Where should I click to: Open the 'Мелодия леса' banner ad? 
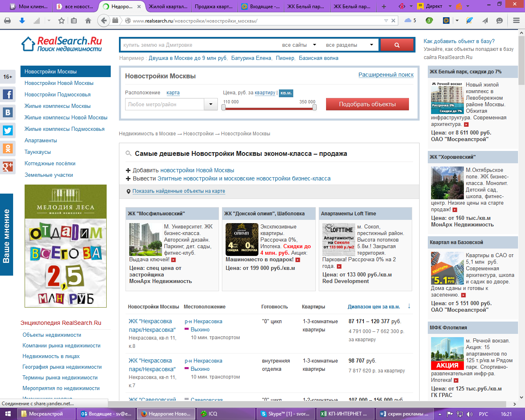[x=66, y=246]
